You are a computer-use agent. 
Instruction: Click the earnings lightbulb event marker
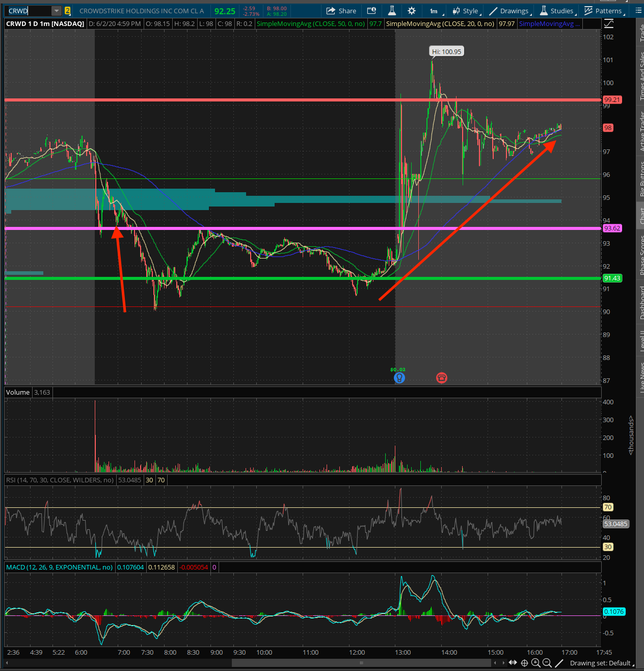[x=399, y=378]
